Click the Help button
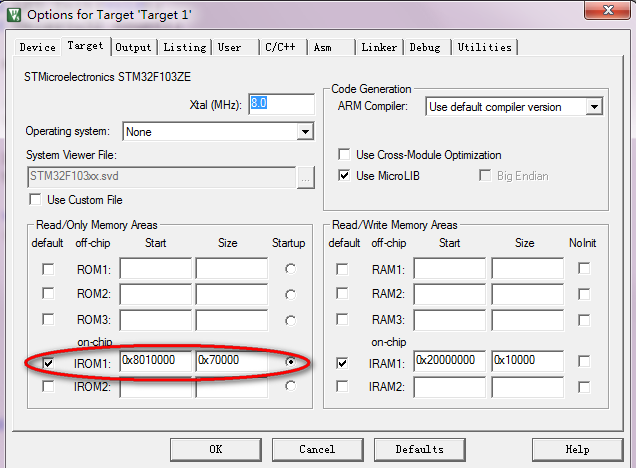636x468 pixels. tap(577, 449)
